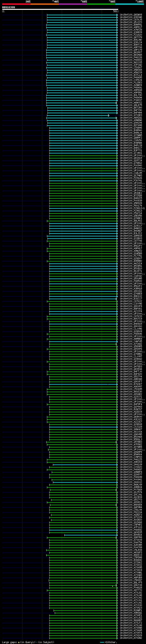
Task: Select label UniRef100_Q9FS79
Action: click(131, 50)
